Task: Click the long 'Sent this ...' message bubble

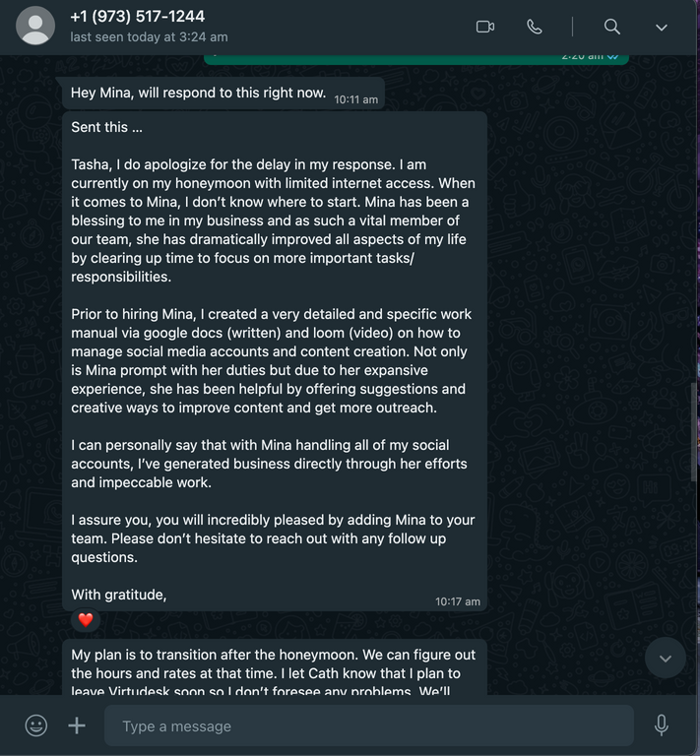Action: tap(275, 361)
